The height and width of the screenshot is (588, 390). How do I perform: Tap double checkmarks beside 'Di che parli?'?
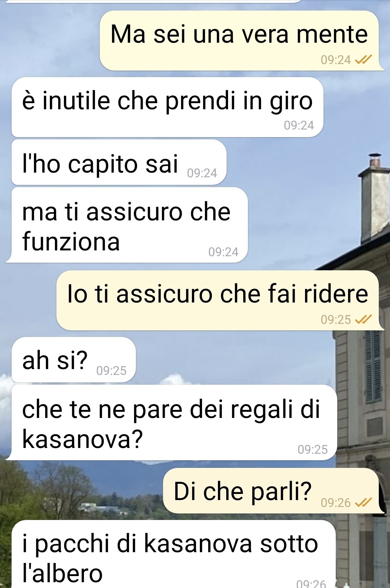(363, 503)
